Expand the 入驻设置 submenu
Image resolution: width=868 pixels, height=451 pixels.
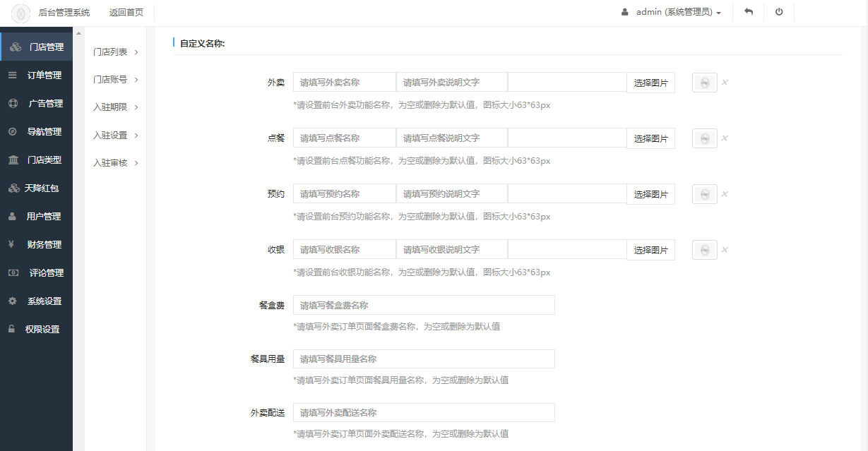pyautogui.click(x=116, y=136)
